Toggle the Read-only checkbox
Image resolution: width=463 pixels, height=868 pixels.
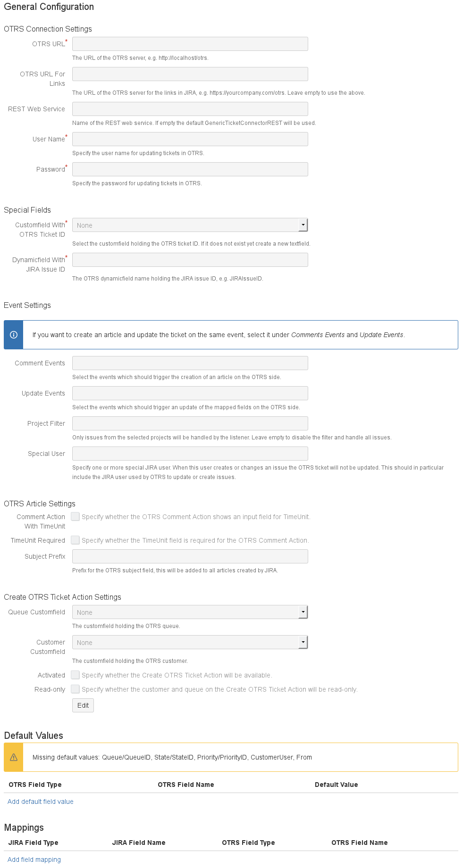pos(76,689)
